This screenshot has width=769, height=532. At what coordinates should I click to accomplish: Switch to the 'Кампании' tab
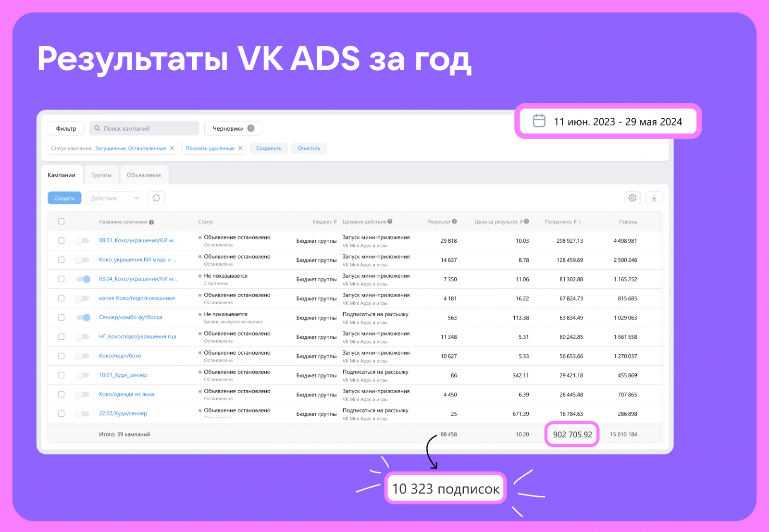point(62,175)
